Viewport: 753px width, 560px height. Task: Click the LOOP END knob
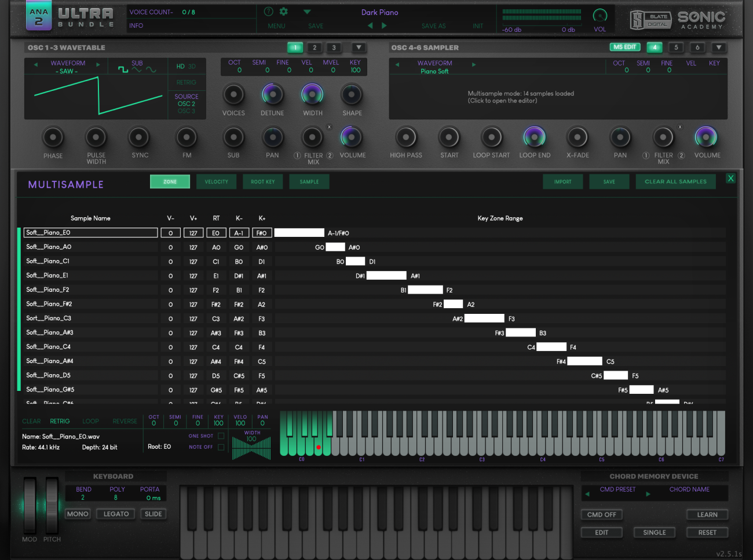pyautogui.click(x=535, y=137)
